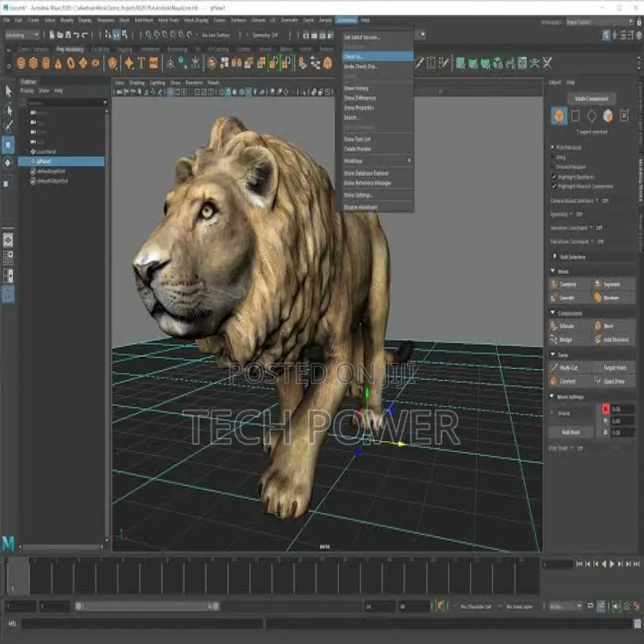Pick Face selection mode cube icon

tap(607, 116)
